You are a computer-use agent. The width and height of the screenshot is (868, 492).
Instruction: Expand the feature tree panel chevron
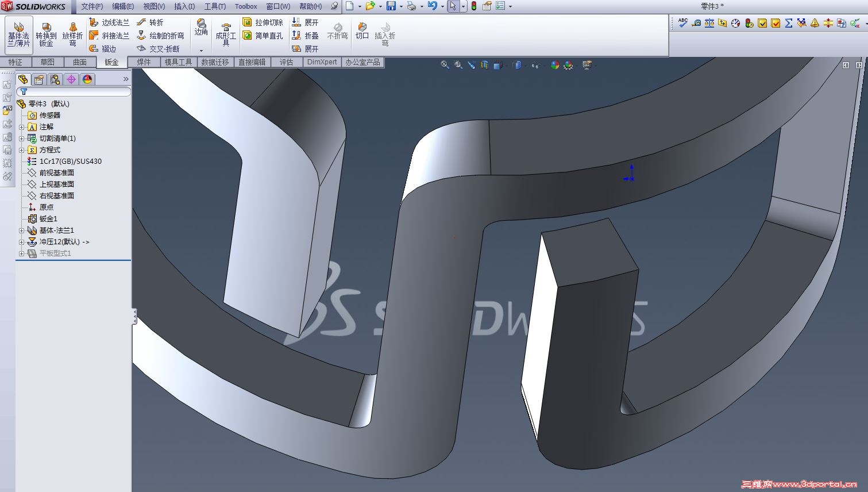click(126, 79)
